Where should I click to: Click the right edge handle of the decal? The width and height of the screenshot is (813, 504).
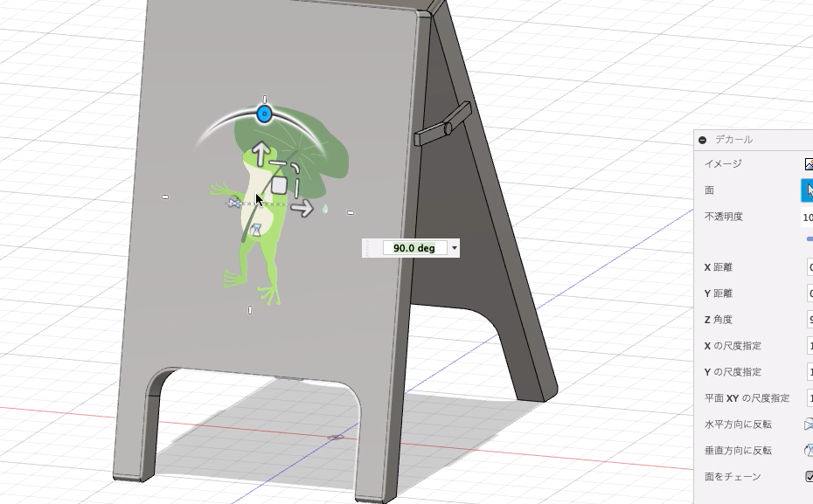coord(351,212)
